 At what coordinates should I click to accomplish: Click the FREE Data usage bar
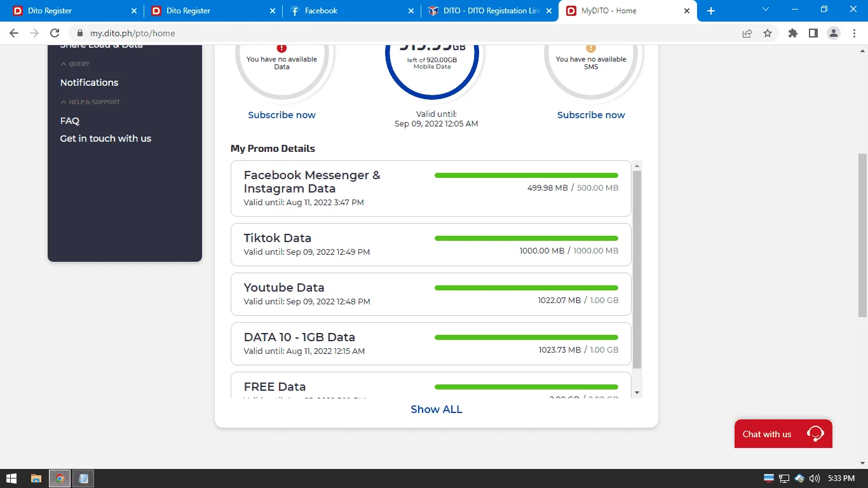pyautogui.click(x=526, y=387)
